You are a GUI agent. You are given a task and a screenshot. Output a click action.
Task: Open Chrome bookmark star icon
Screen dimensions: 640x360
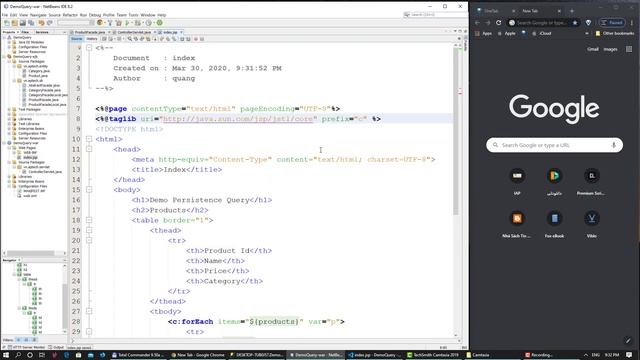[575, 23]
